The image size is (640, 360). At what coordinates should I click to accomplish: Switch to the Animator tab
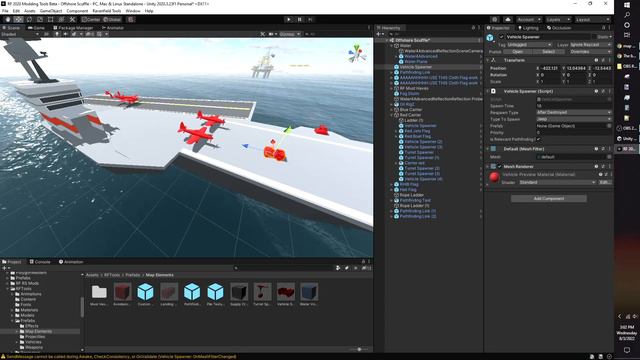(113, 28)
